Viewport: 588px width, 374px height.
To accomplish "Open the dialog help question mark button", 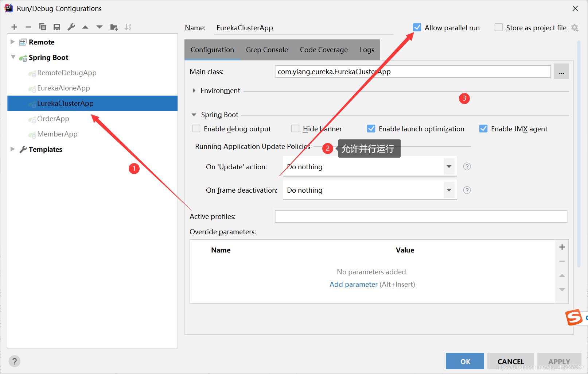I will [14, 361].
